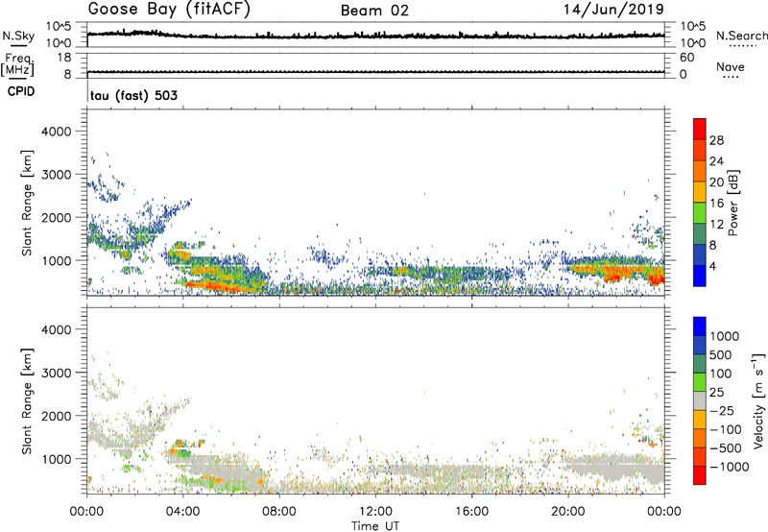Click the 4000 tick of the velocity panel
The width and height of the screenshot is (768, 532).
pyautogui.click(x=57, y=329)
